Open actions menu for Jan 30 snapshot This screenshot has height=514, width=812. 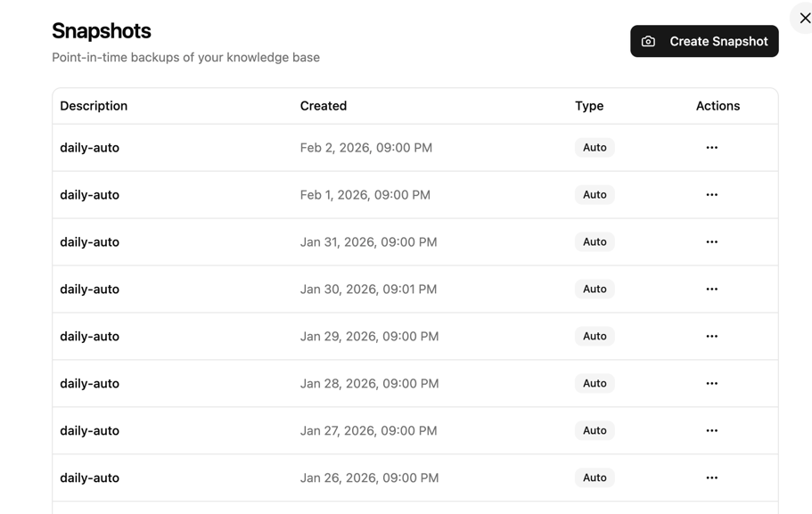coord(711,289)
